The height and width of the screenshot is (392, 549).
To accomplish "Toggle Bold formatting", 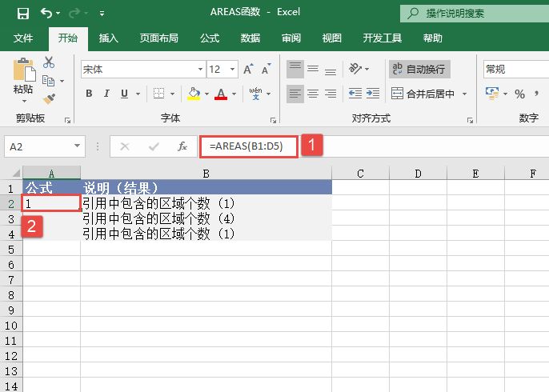I will point(89,94).
